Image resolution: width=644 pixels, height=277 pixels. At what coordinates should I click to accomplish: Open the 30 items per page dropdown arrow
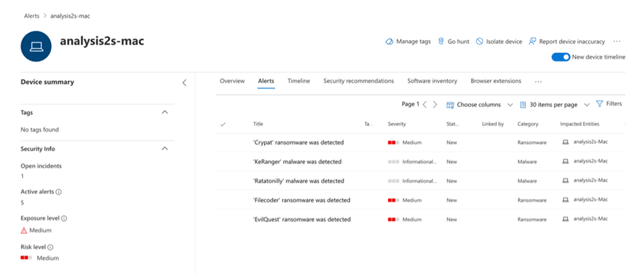[x=587, y=105]
